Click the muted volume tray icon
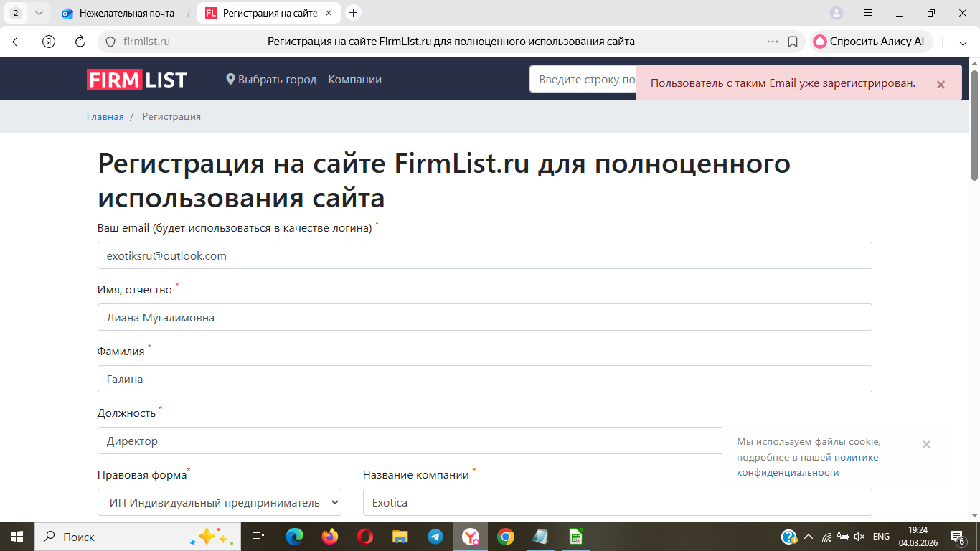Image resolution: width=980 pixels, height=551 pixels. coord(859,537)
